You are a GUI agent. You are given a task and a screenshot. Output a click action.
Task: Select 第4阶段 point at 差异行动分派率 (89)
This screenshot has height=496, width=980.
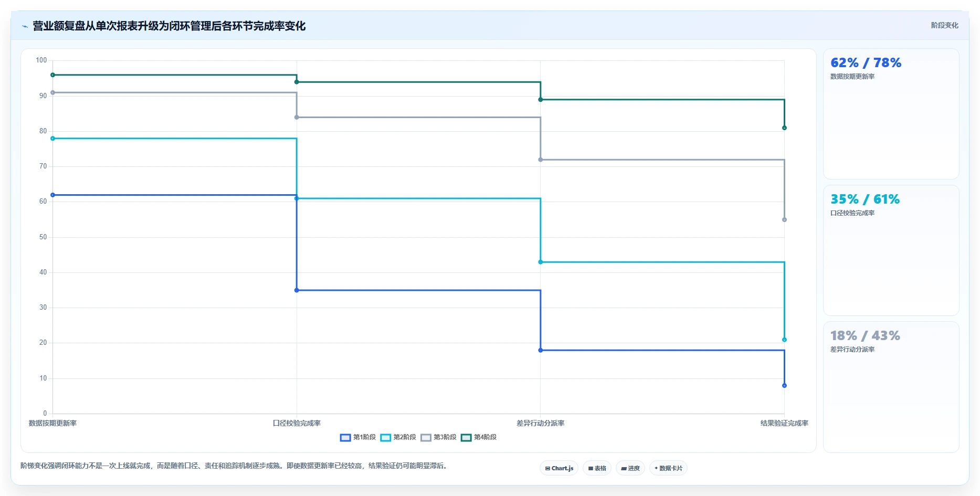pos(541,100)
